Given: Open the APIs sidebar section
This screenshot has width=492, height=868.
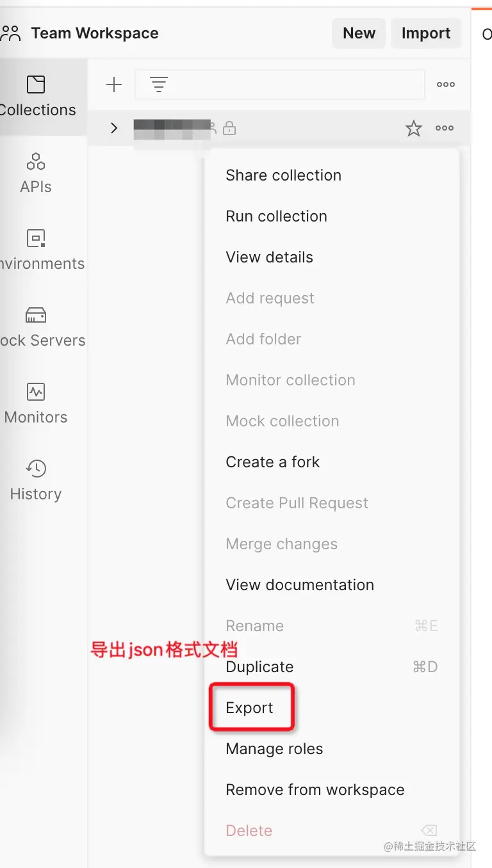Looking at the screenshot, I should point(36,173).
